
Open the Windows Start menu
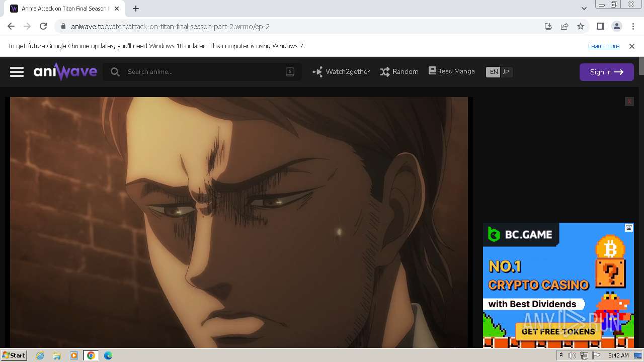(14, 355)
